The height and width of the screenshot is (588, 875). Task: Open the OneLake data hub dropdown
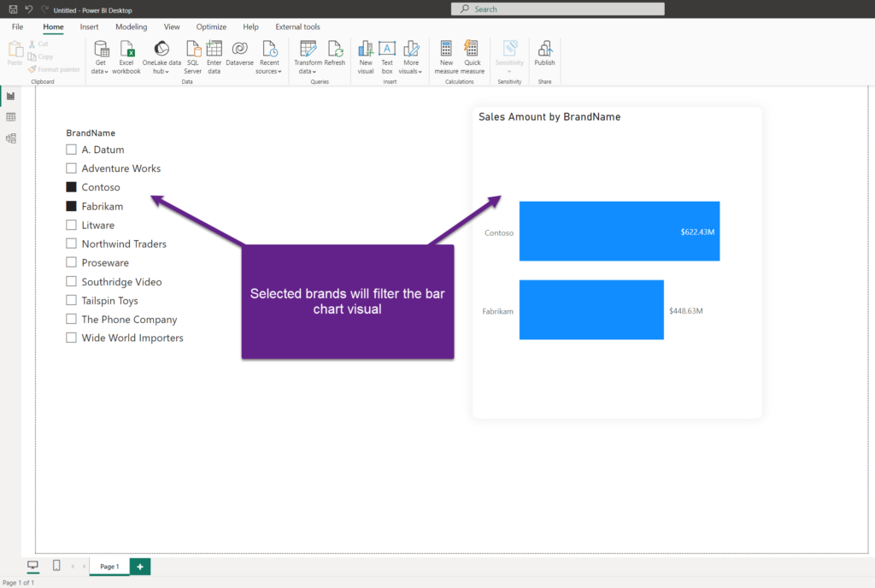click(x=161, y=57)
